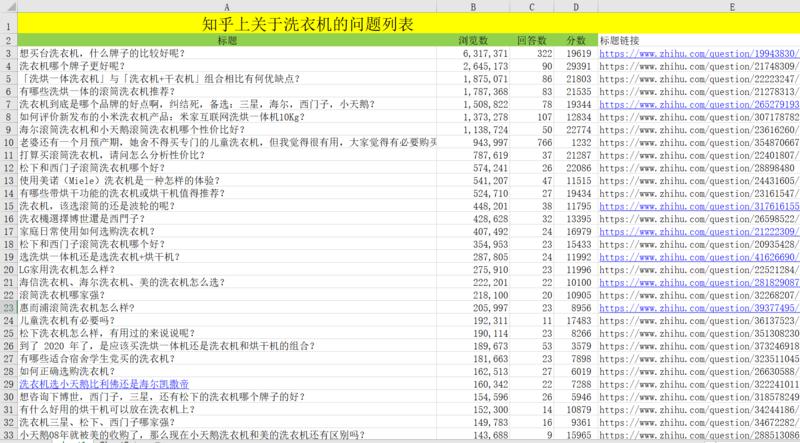
Task: Select the answer count 107
Action: pos(532,117)
